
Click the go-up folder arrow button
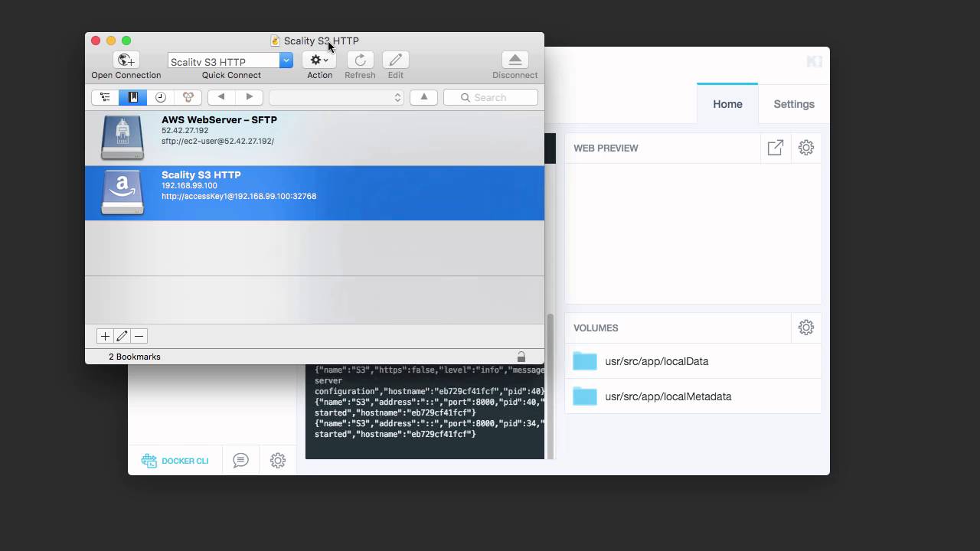[423, 97]
